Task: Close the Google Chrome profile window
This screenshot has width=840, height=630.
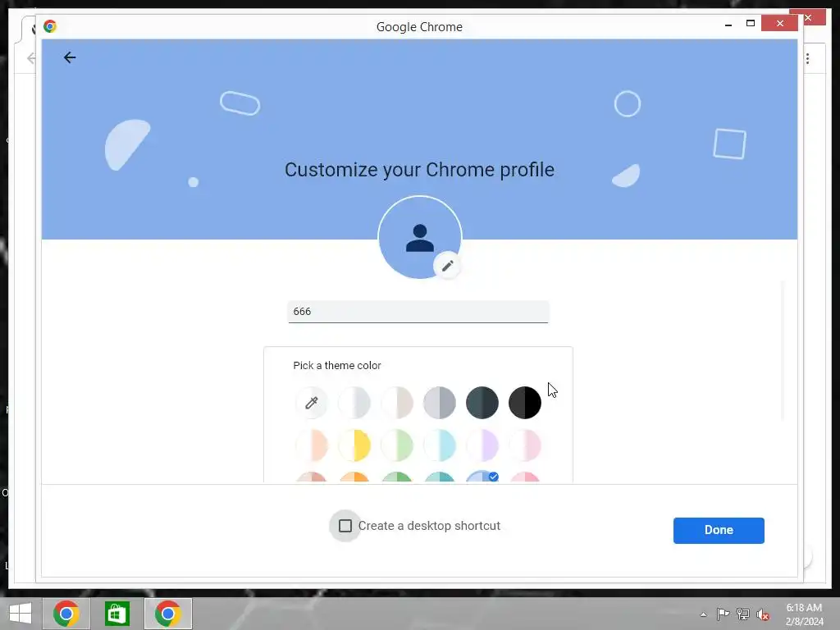Action: (779, 23)
